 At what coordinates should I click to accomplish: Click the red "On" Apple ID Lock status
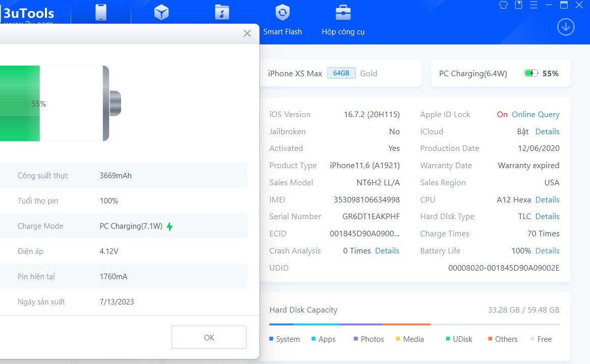[x=502, y=115]
